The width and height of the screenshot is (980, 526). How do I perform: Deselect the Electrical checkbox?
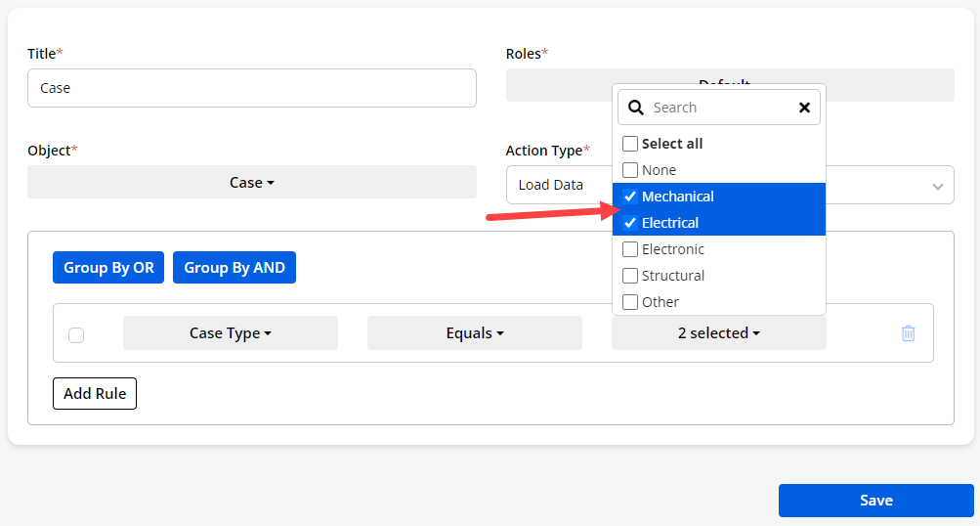click(630, 223)
